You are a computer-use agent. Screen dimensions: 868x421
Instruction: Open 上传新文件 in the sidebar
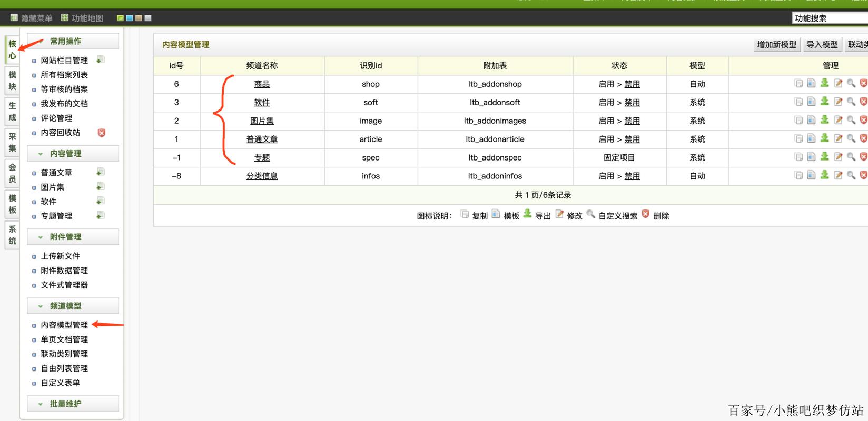(x=61, y=256)
